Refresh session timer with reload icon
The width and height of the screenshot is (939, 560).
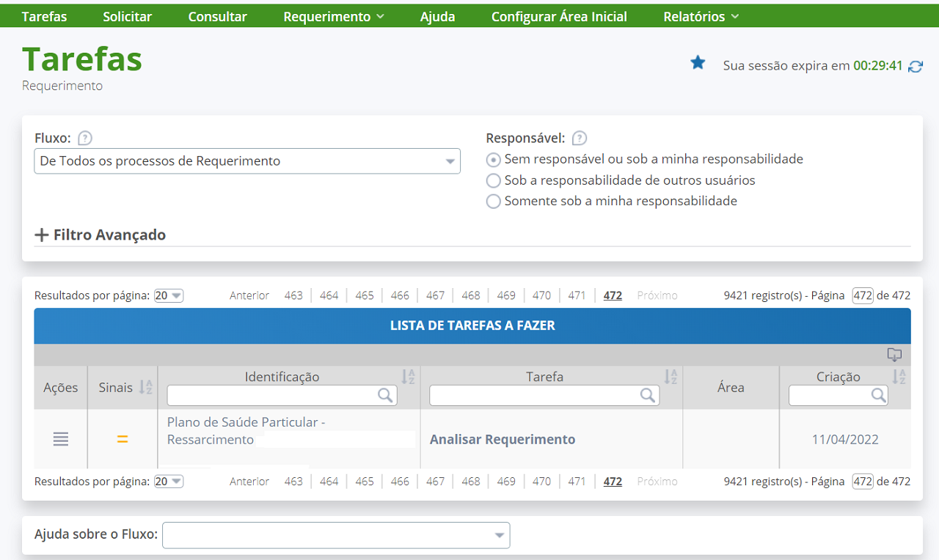coord(916,66)
